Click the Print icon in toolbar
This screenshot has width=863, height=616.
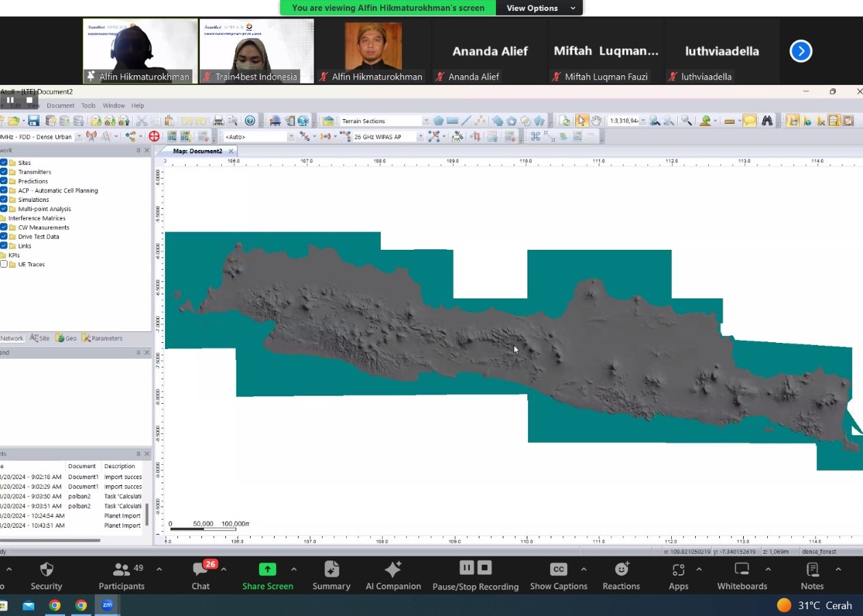218,121
